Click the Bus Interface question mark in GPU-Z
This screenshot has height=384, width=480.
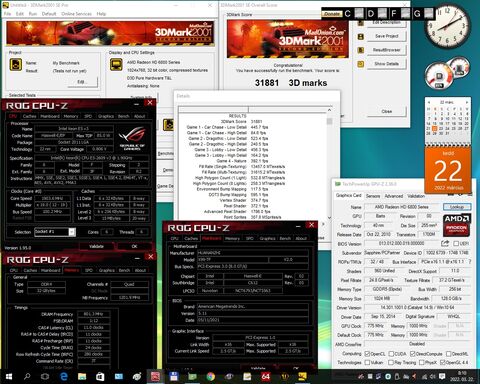(x=470, y=262)
